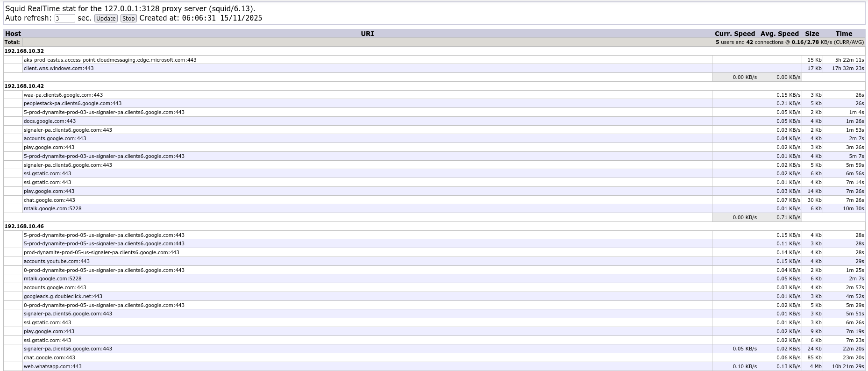Click chat.google.com:443 in the 85 Kb row

(x=49, y=357)
